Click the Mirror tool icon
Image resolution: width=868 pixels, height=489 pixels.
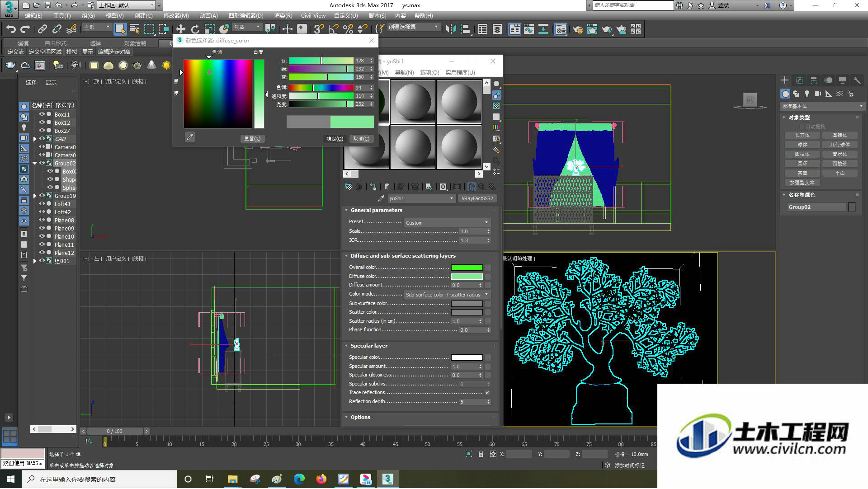451,29
